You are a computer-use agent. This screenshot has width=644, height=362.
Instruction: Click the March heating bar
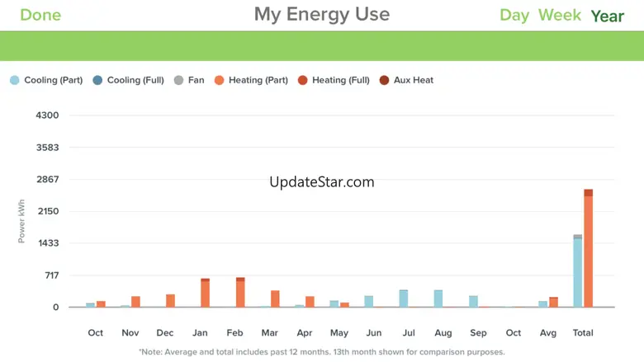[x=275, y=299]
